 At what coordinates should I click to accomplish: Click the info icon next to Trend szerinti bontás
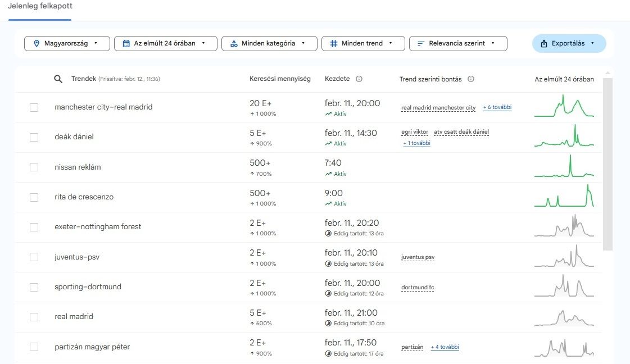coord(471,79)
